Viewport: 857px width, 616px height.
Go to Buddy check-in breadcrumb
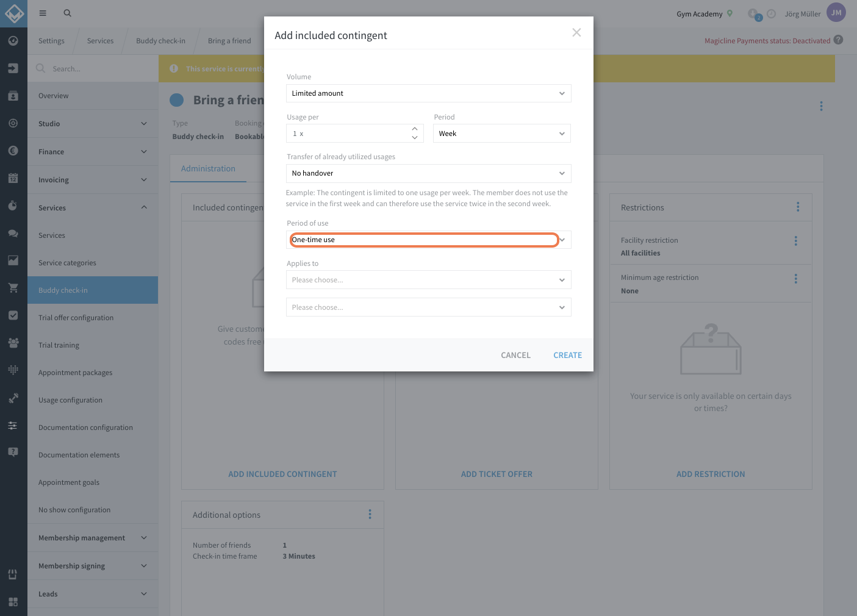pos(160,41)
